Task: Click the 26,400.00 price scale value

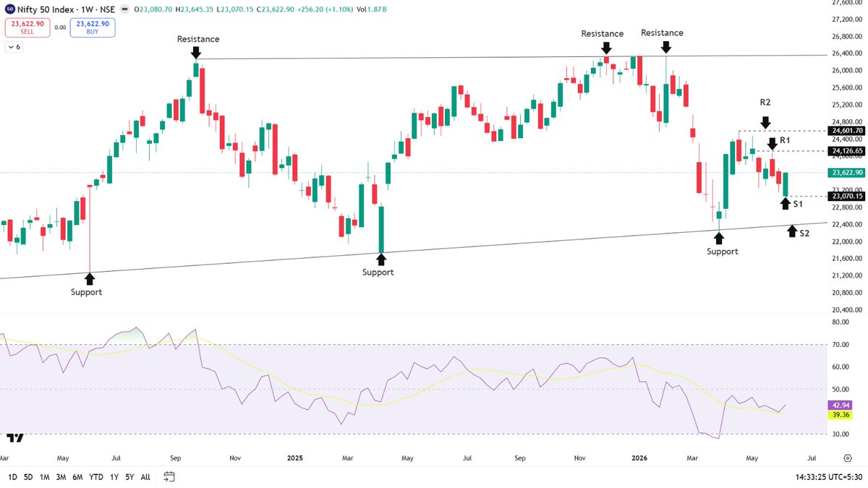Action: [x=848, y=53]
